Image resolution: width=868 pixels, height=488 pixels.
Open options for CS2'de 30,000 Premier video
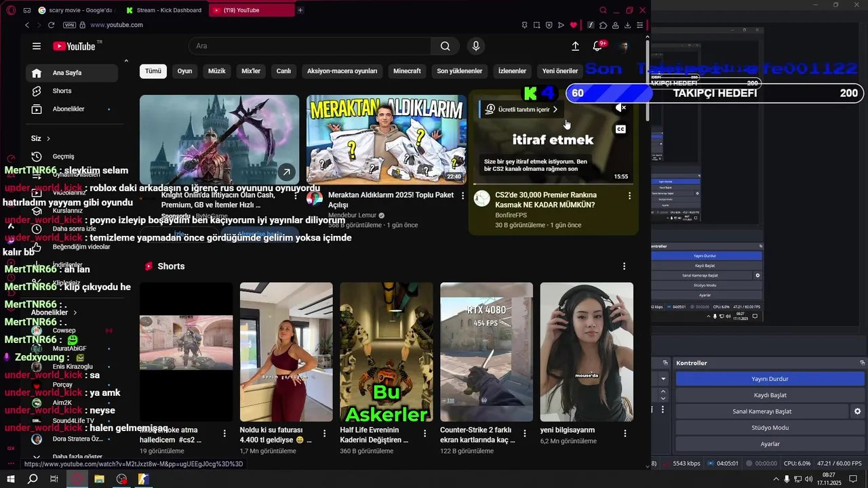tap(629, 196)
